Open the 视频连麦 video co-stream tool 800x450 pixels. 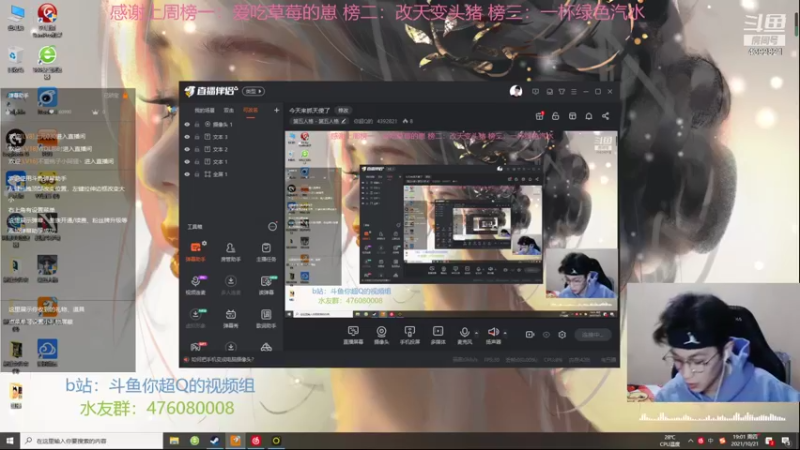(x=195, y=285)
